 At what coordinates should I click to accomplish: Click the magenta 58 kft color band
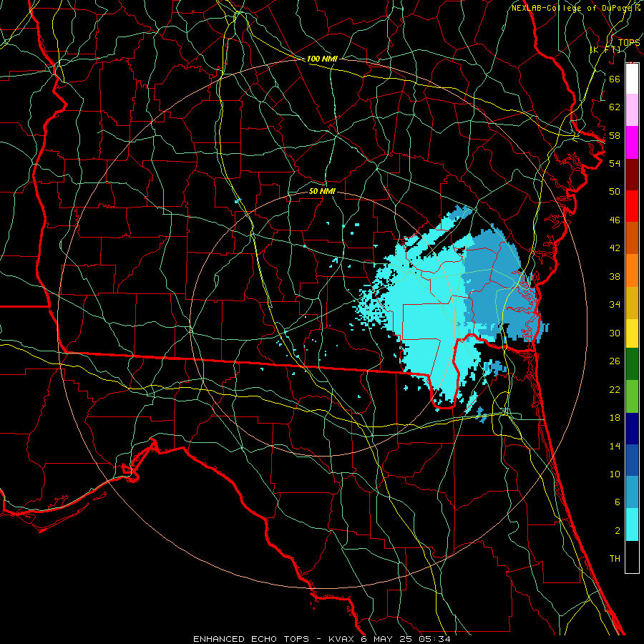(632, 142)
